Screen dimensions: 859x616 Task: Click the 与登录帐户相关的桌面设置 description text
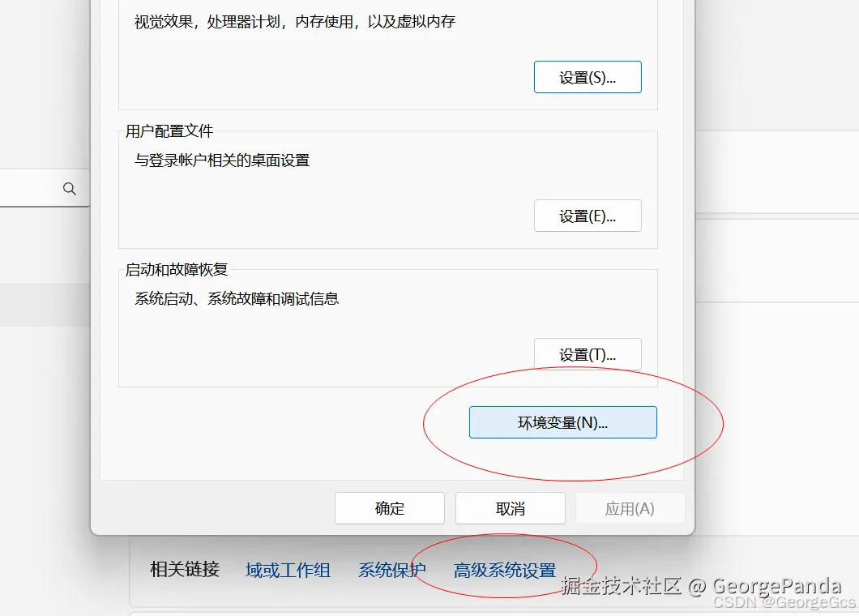coord(220,160)
